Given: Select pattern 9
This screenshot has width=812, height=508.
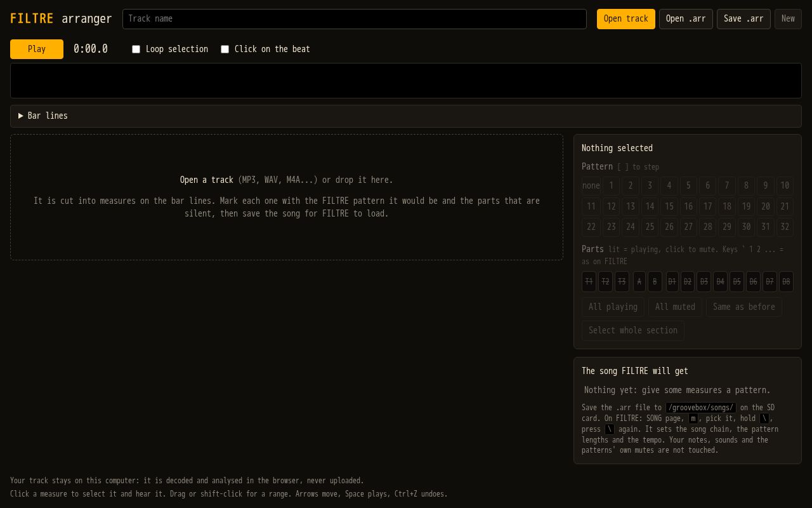Looking at the screenshot, I should 766,185.
